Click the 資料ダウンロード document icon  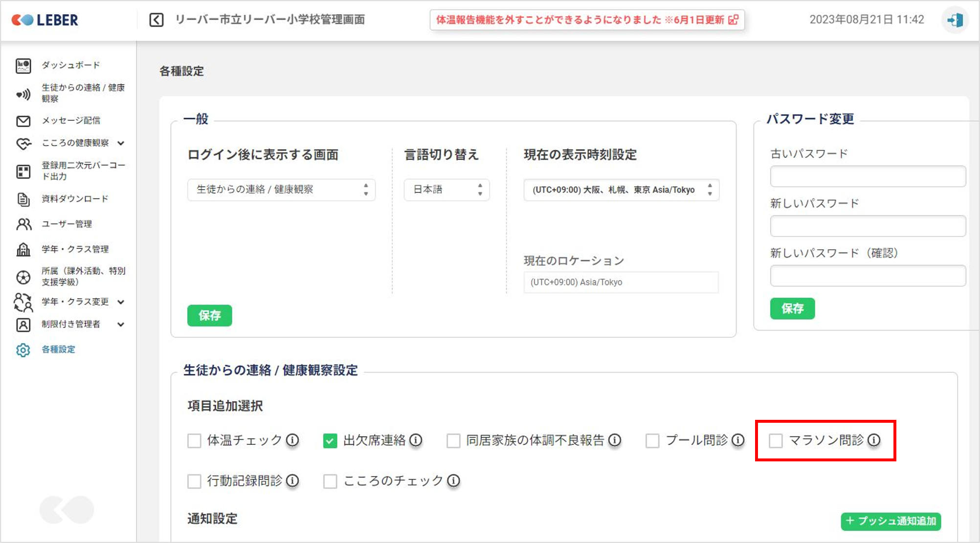click(x=23, y=199)
